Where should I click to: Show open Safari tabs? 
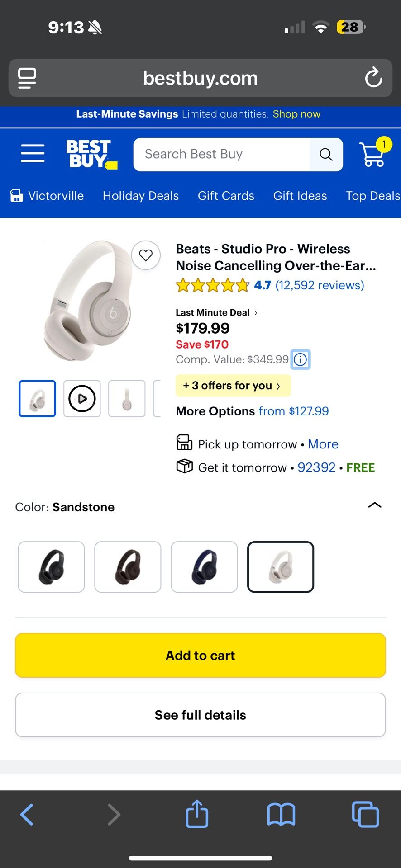click(365, 814)
